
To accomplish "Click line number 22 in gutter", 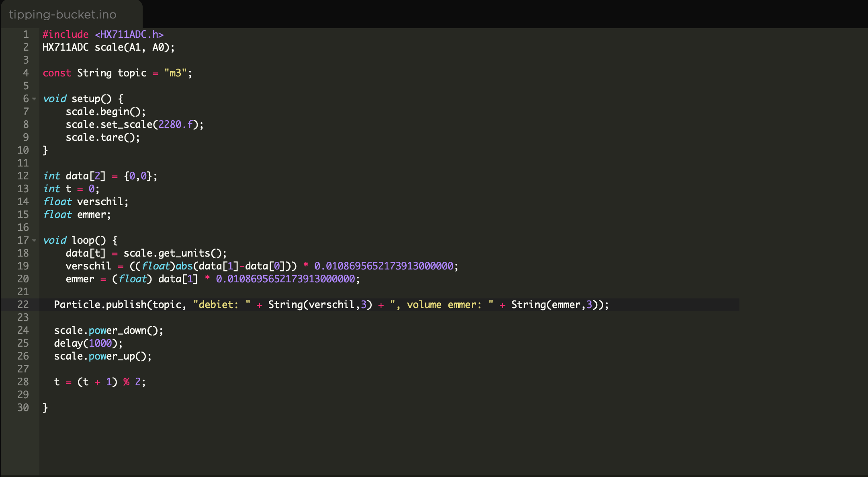I will click(23, 305).
